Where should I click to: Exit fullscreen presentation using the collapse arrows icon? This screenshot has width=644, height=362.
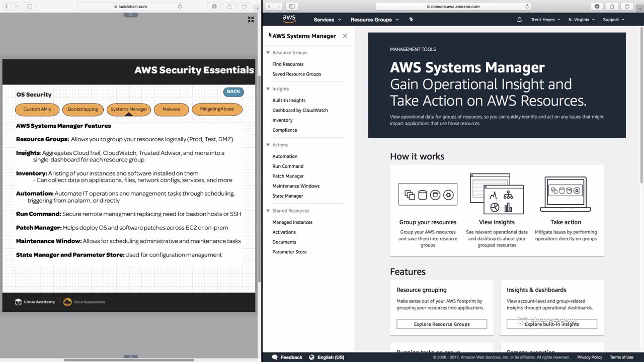coord(251,20)
